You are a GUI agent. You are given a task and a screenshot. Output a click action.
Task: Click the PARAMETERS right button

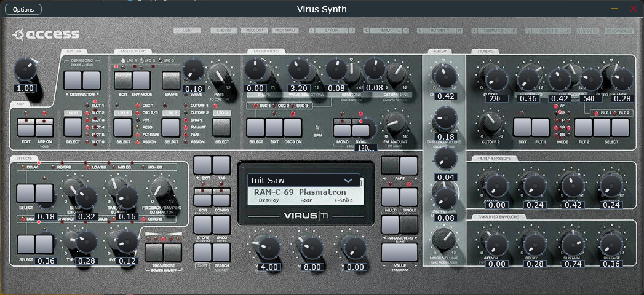pos(409,225)
